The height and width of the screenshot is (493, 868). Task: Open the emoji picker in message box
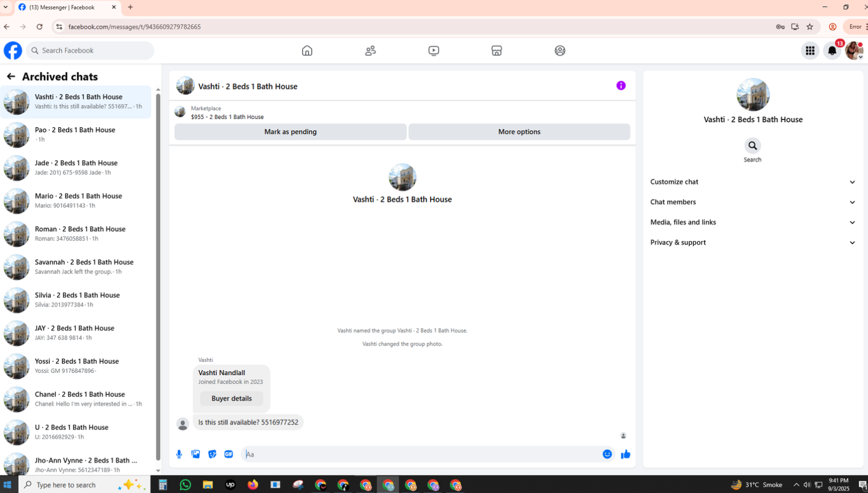point(607,454)
